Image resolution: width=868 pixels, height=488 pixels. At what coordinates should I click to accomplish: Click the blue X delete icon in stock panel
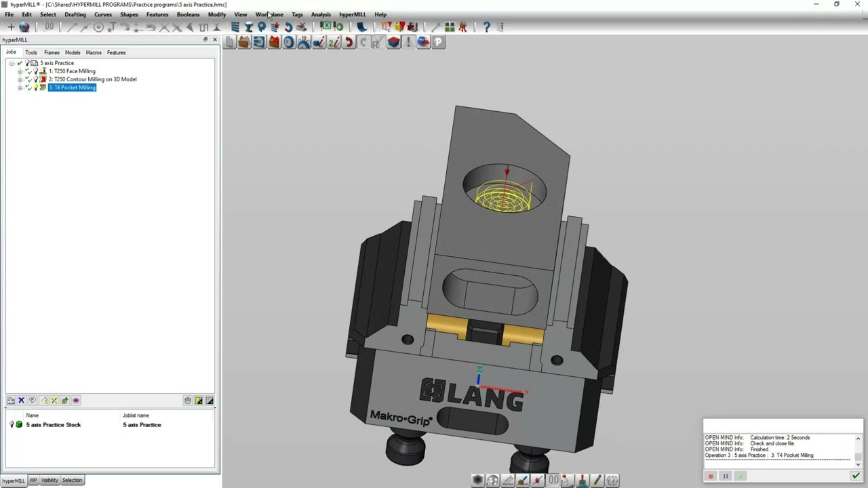tap(21, 401)
